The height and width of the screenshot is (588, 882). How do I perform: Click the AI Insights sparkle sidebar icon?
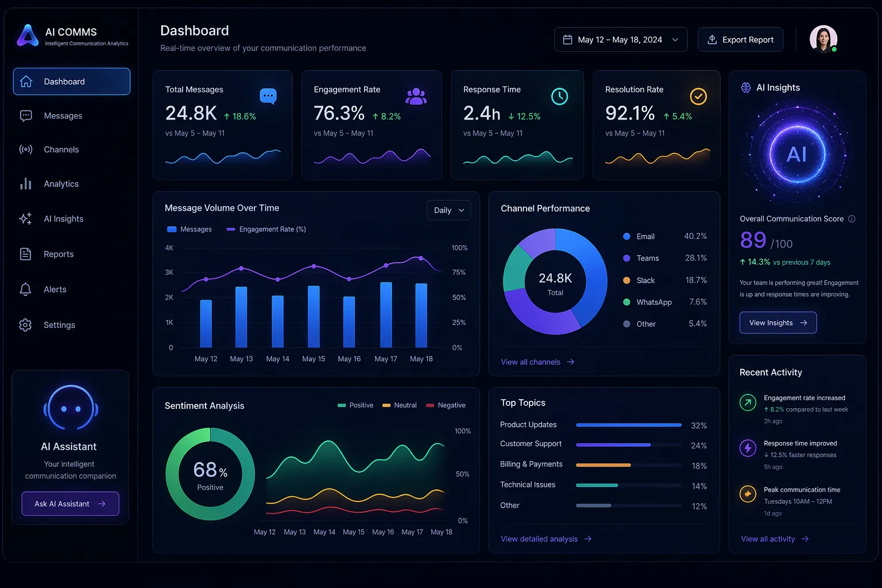point(26,219)
